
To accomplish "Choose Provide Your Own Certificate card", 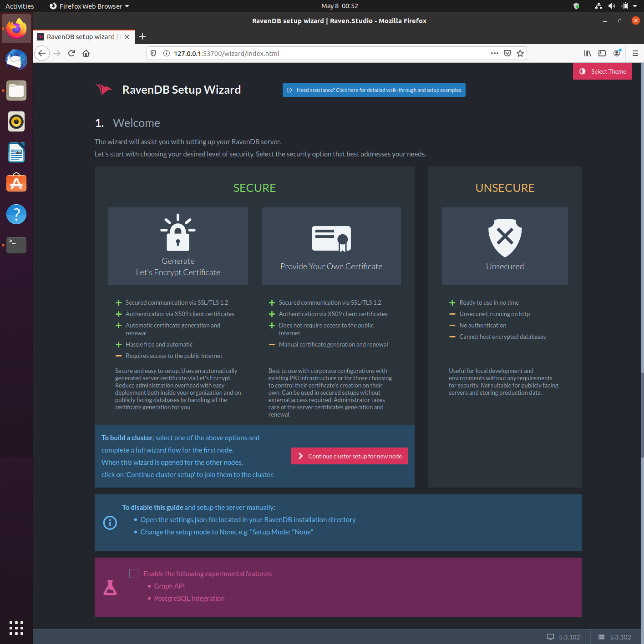I will [331, 246].
